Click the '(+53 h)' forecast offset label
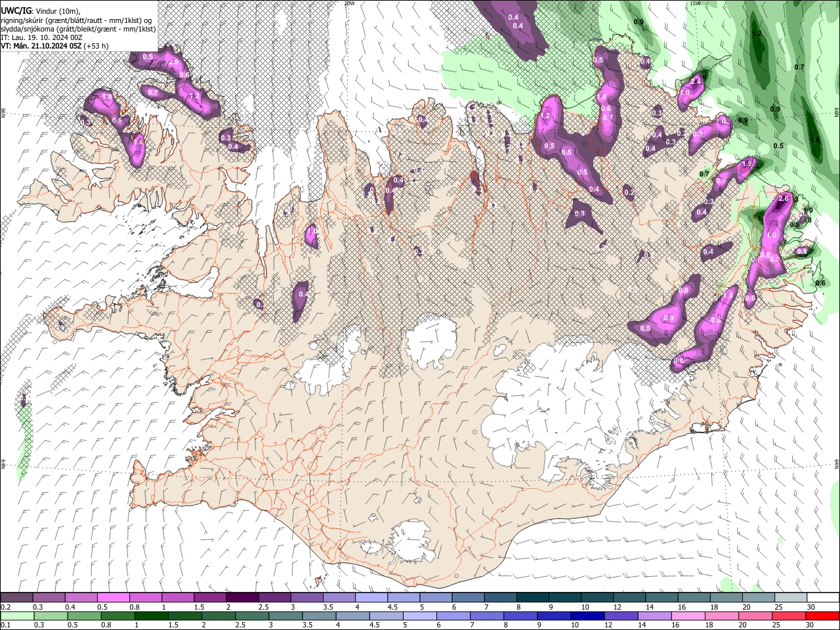This screenshot has width=840, height=630. tap(96, 46)
